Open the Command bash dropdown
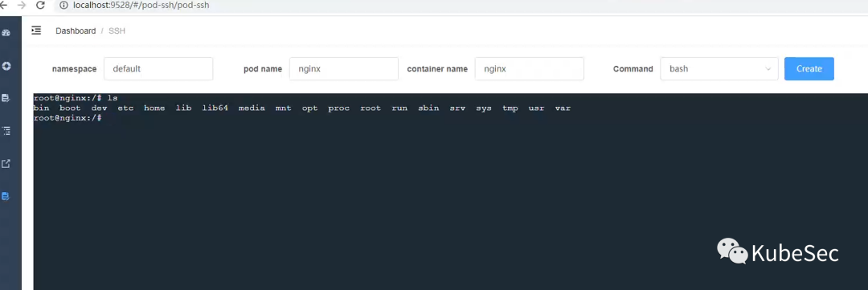This screenshot has width=868, height=290. pos(719,68)
